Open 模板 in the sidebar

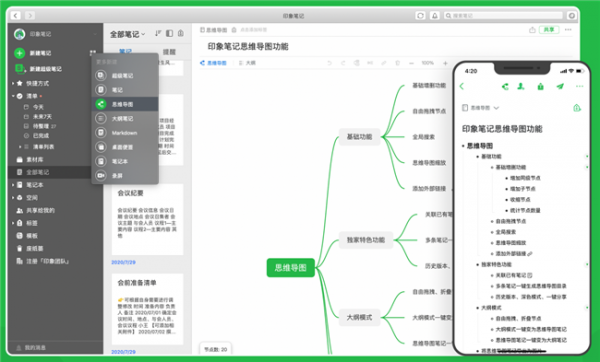(x=32, y=236)
